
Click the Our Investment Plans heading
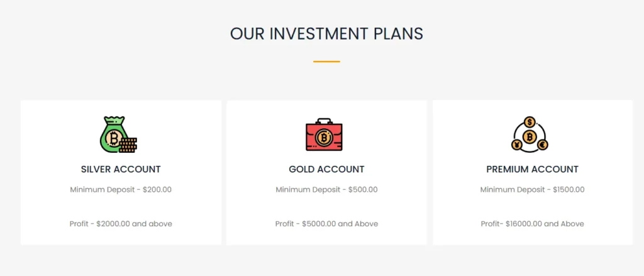(x=326, y=33)
